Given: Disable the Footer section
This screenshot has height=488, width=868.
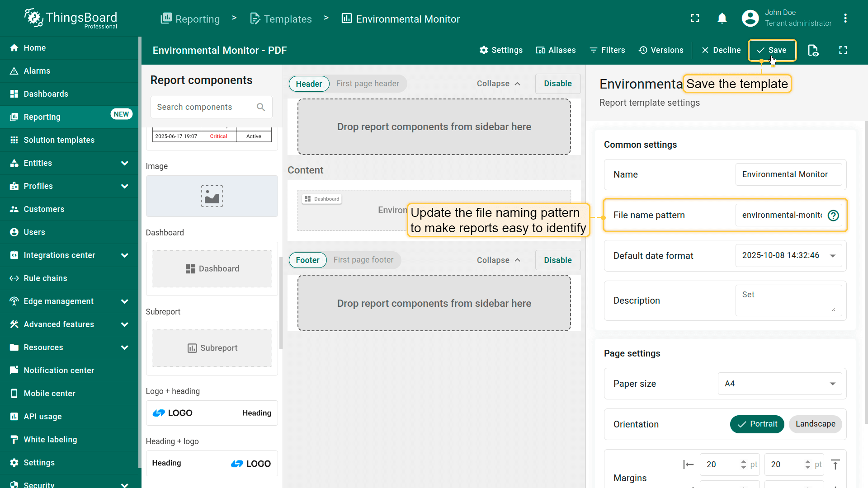Looking at the screenshot, I should (557, 260).
